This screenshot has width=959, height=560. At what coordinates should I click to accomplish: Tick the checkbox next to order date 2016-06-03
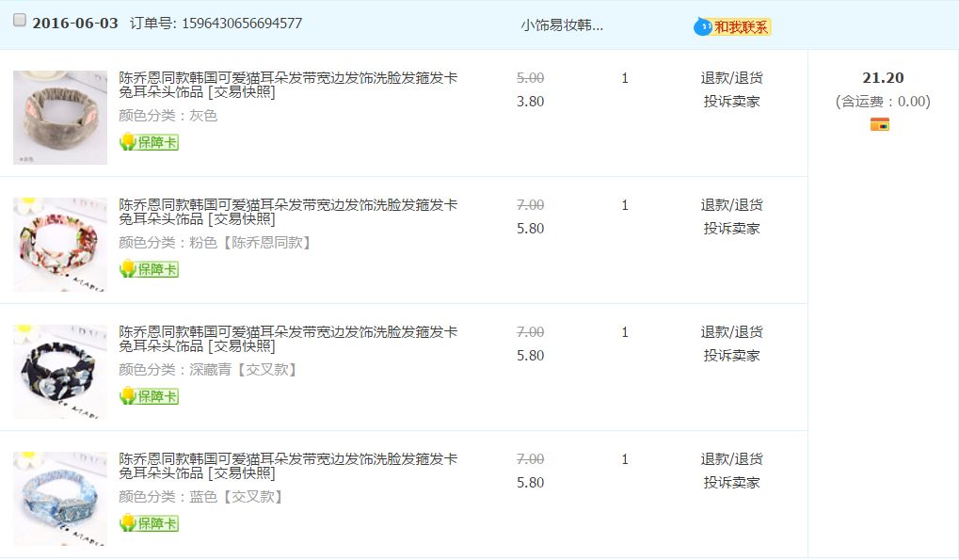coord(20,20)
